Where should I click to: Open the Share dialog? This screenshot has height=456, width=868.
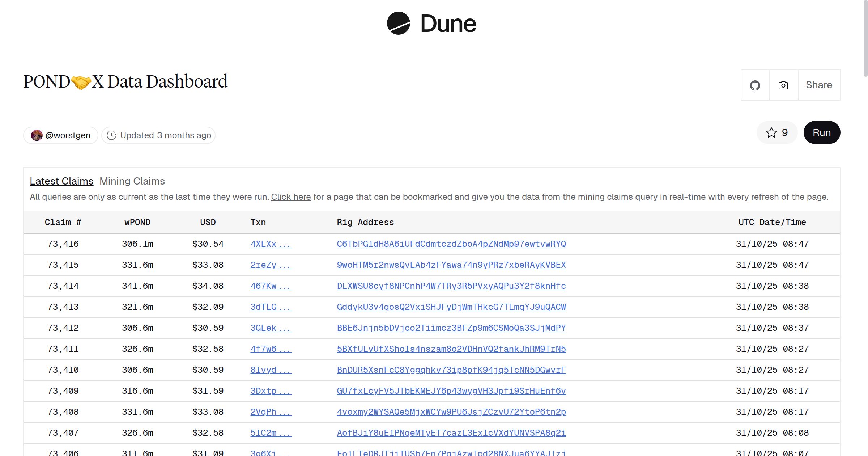pos(818,85)
